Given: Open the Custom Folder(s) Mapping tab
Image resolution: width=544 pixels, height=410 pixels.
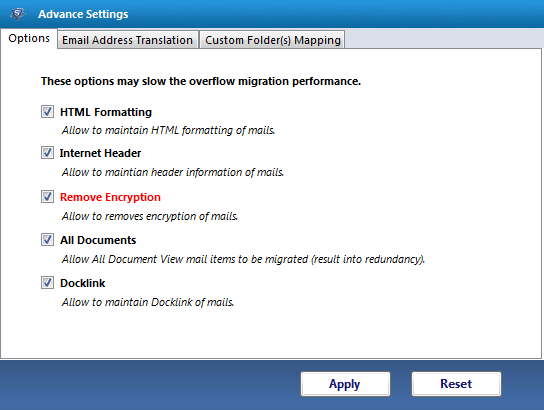Looking at the screenshot, I should tap(272, 40).
